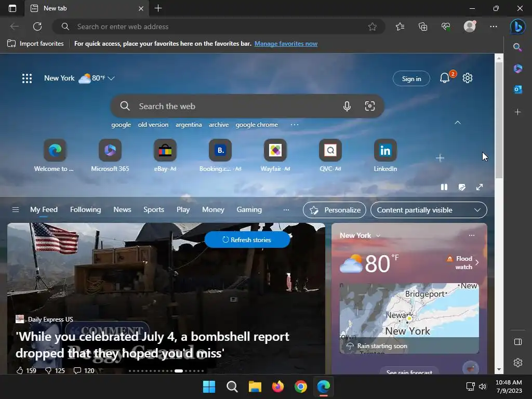The image size is (532, 399).
Task: Open Settings and more ellipsis menu
Action: 494,26
